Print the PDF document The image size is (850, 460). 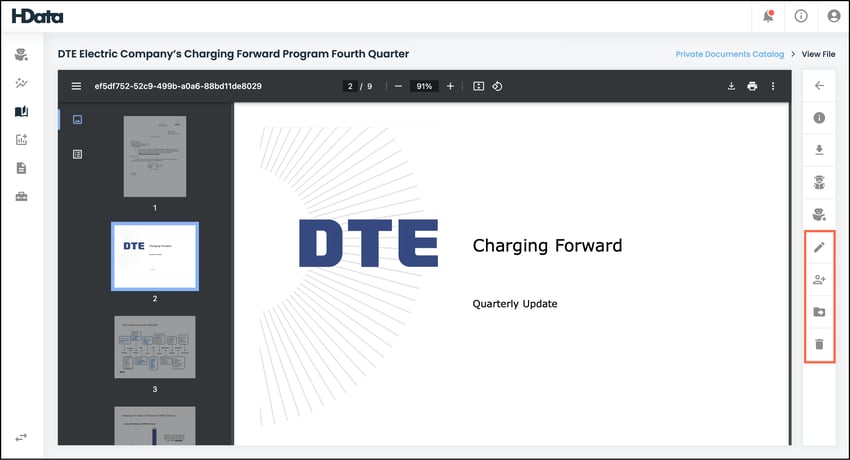(x=752, y=86)
